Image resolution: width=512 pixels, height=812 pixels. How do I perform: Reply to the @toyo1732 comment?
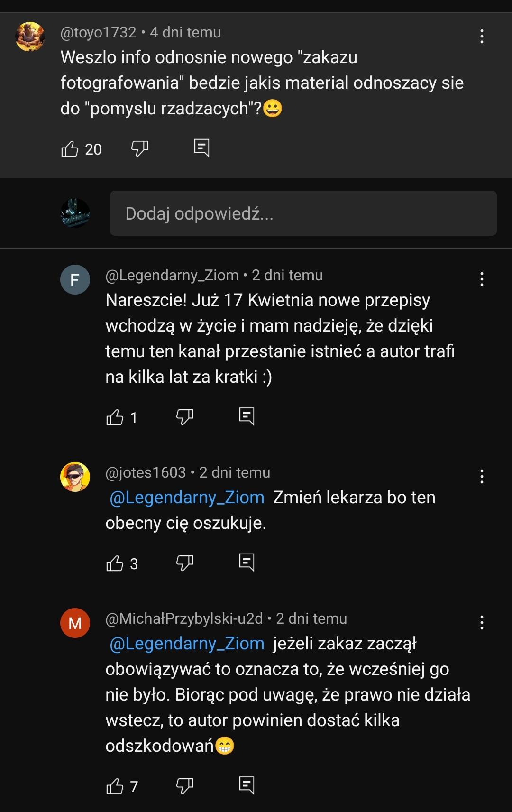coord(201,148)
